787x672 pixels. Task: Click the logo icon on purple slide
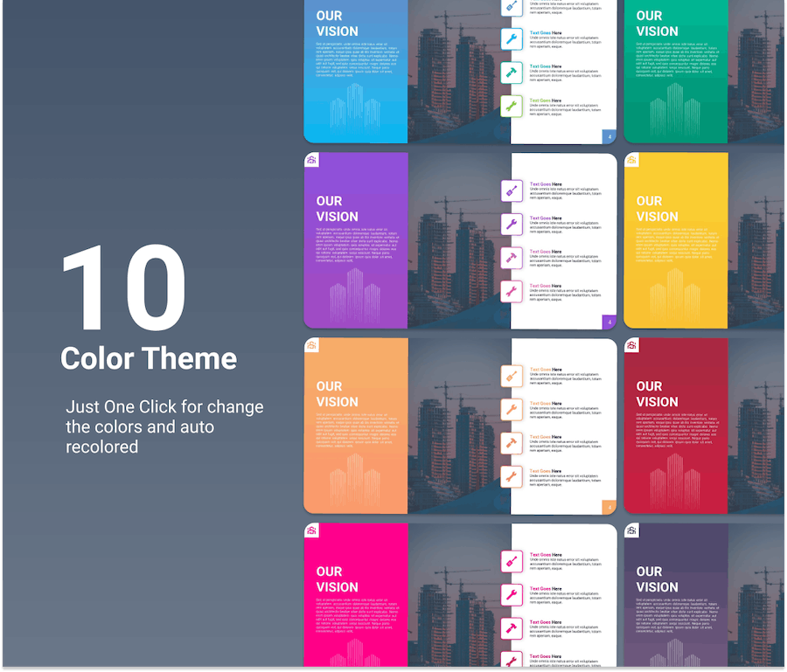[312, 160]
